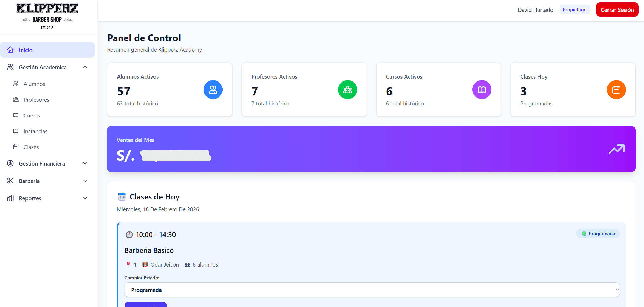Viewport: 644px width, 307px height.
Task: Click the clock icon next to 10:00 - 14:30
Action: click(129, 234)
